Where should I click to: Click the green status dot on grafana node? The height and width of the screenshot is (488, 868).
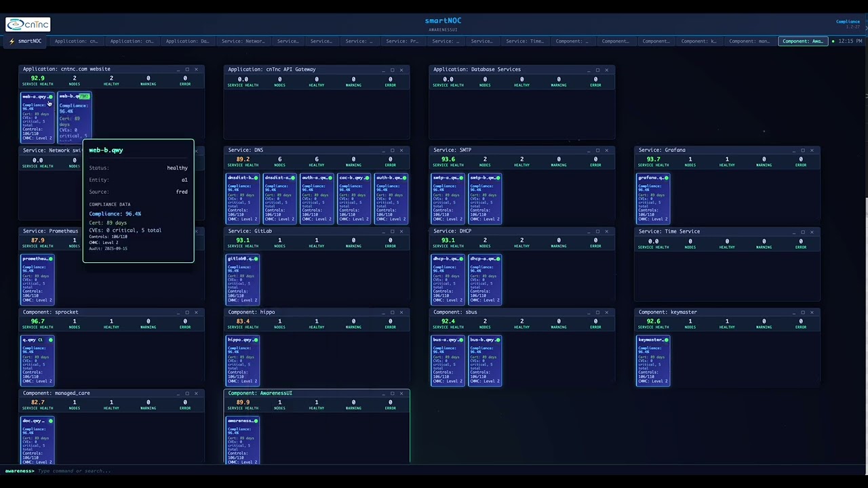pos(666,178)
